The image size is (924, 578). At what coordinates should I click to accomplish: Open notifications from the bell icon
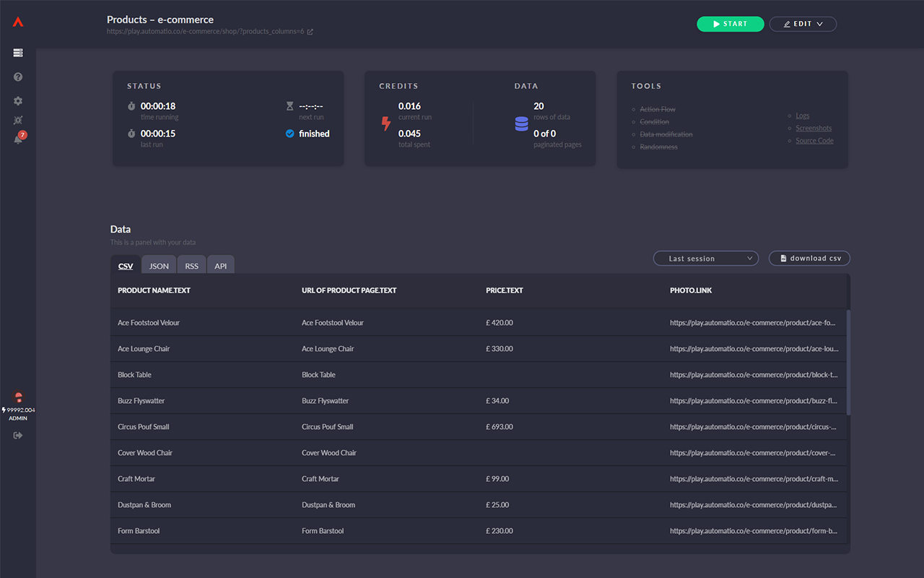click(x=17, y=137)
